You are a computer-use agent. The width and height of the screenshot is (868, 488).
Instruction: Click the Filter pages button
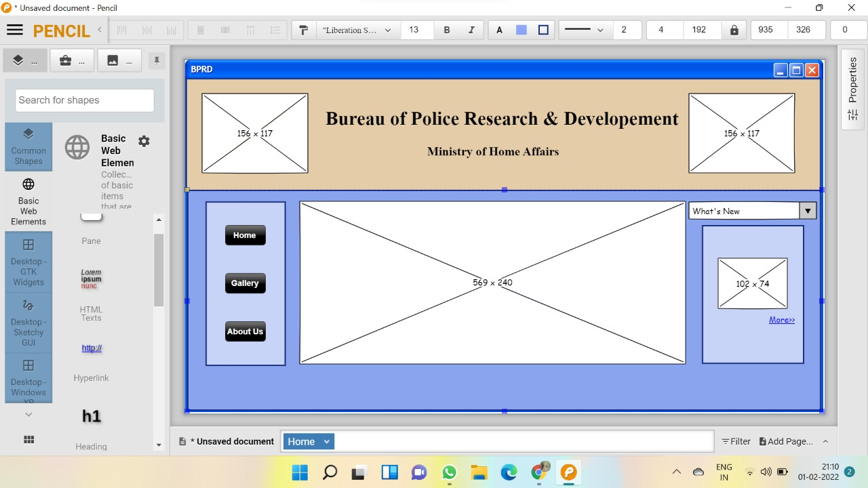736,441
